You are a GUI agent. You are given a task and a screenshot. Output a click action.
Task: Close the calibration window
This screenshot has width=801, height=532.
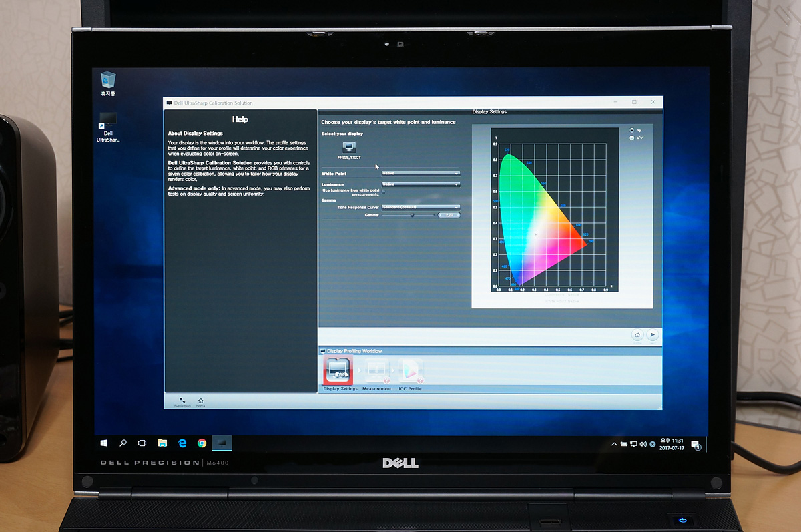pyautogui.click(x=653, y=102)
